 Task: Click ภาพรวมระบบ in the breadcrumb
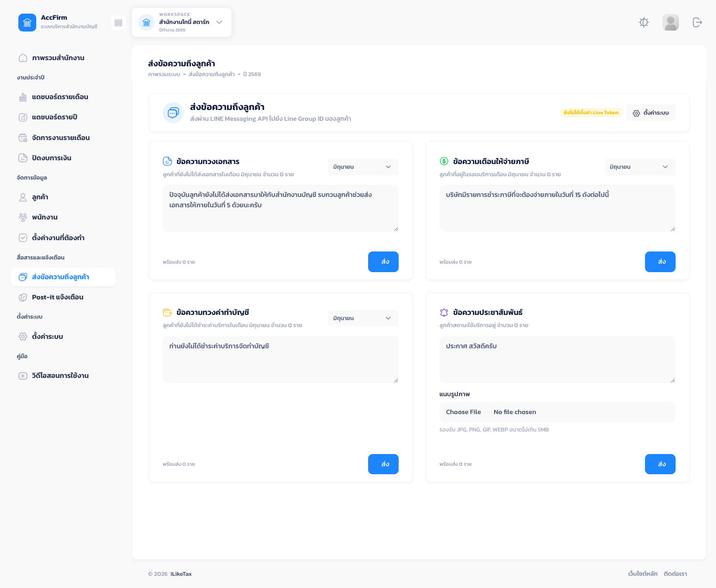pyautogui.click(x=164, y=74)
